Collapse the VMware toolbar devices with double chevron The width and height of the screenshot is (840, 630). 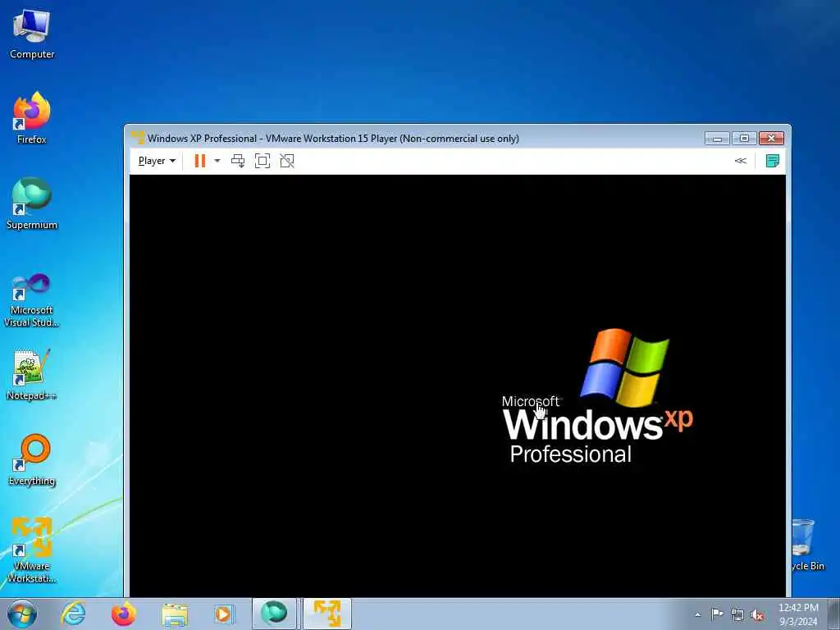click(741, 161)
